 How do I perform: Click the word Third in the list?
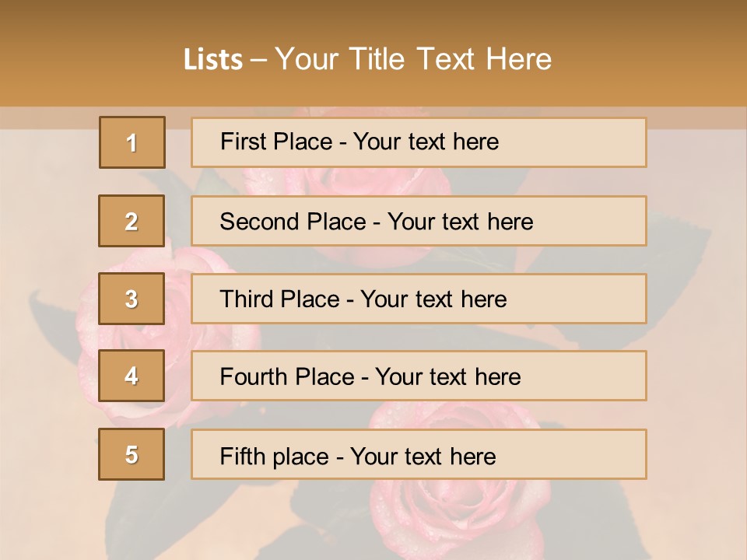tap(246, 299)
